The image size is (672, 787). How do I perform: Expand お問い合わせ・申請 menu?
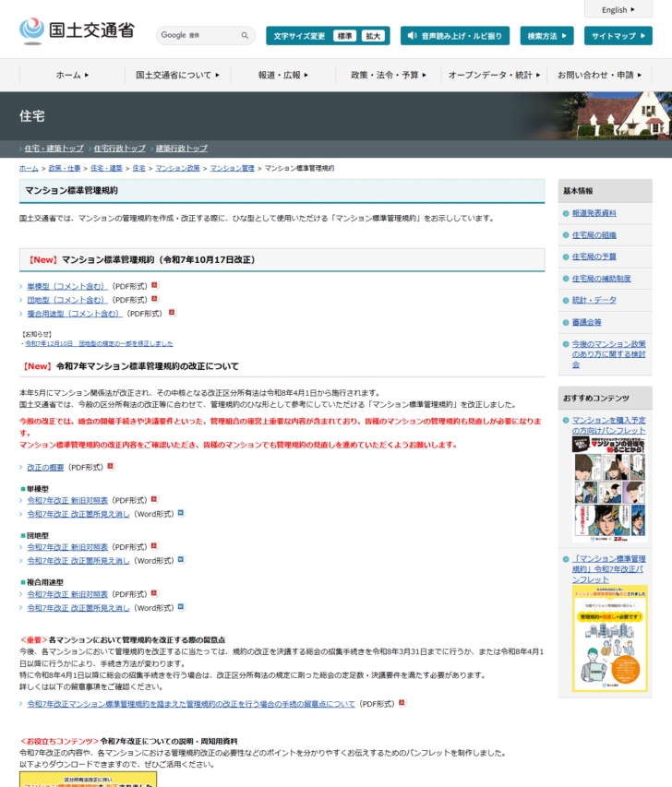(x=600, y=75)
